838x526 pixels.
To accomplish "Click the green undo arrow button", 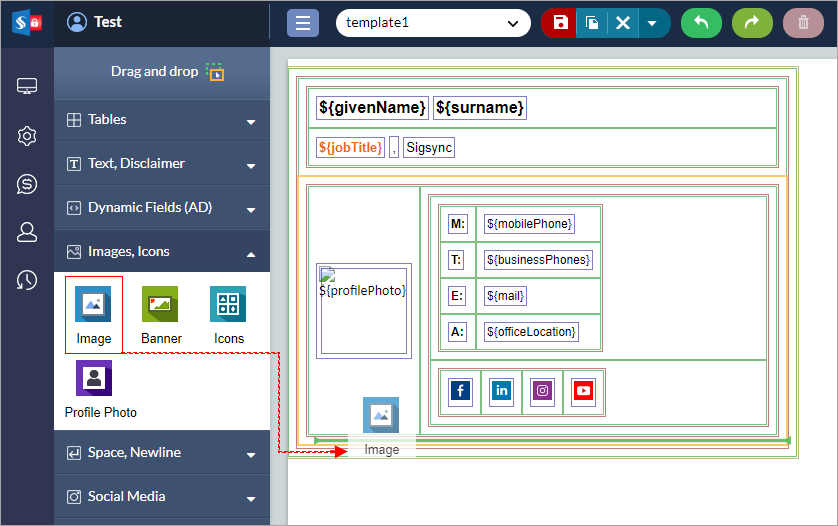I will coord(701,22).
